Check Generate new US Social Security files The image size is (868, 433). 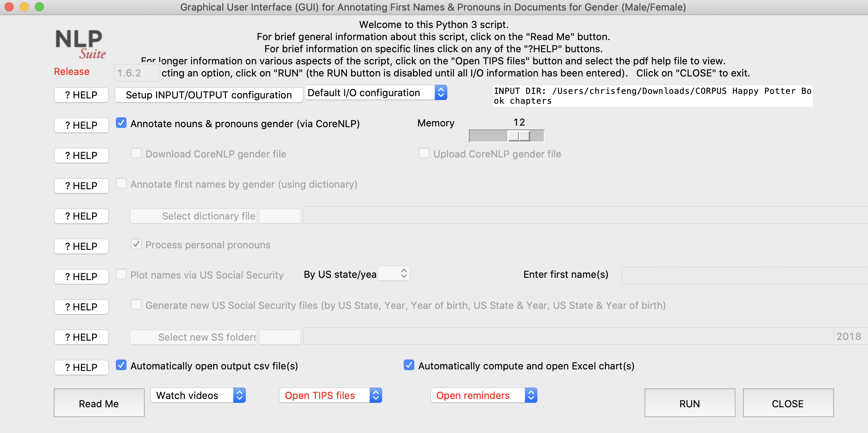(136, 305)
